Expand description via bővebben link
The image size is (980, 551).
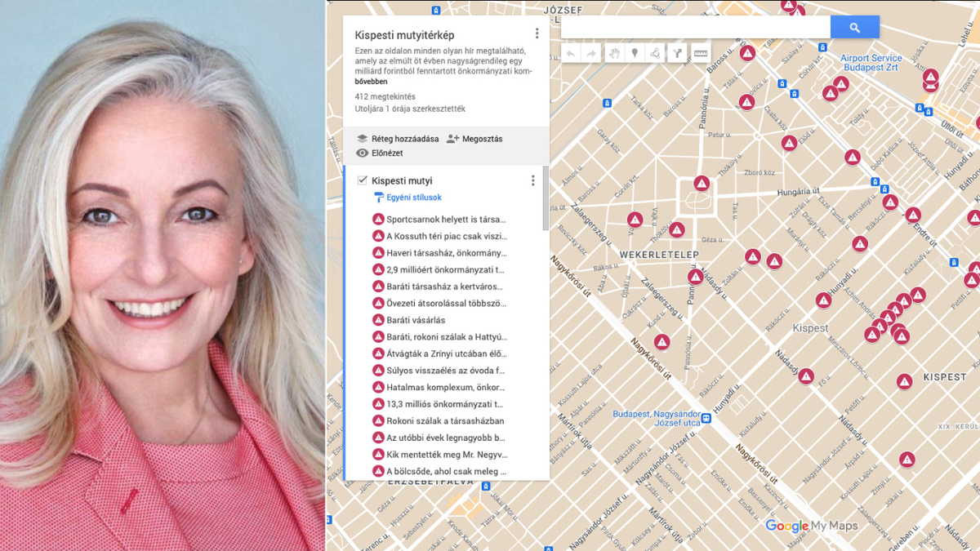(371, 82)
